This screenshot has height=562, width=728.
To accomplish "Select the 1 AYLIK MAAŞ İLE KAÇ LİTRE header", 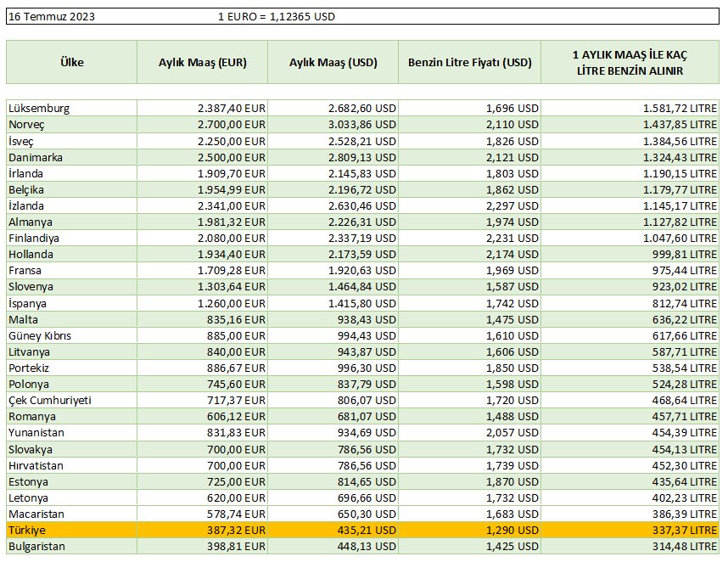I will pos(630,62).
